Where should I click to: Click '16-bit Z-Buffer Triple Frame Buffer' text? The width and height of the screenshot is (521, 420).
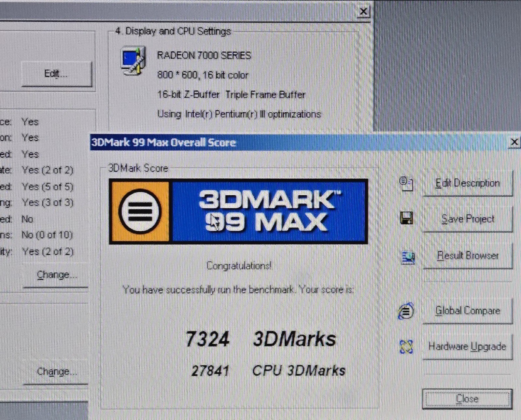click(x=231, y=95)
